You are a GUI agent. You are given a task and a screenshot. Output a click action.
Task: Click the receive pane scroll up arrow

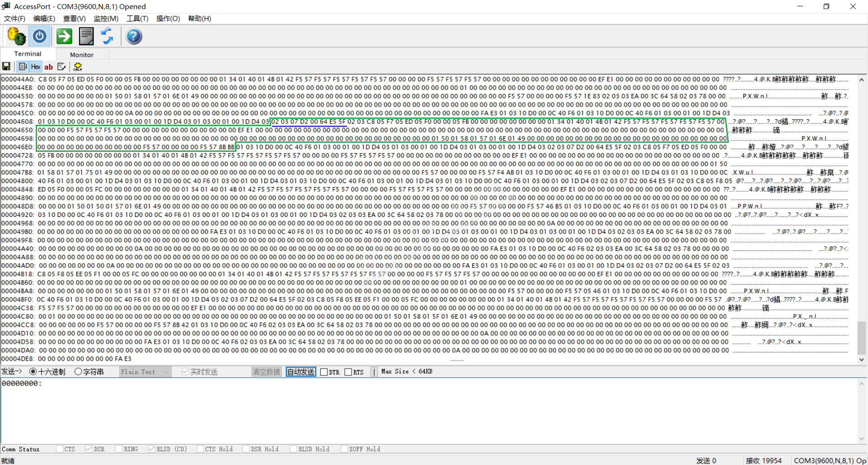(862, 80)
